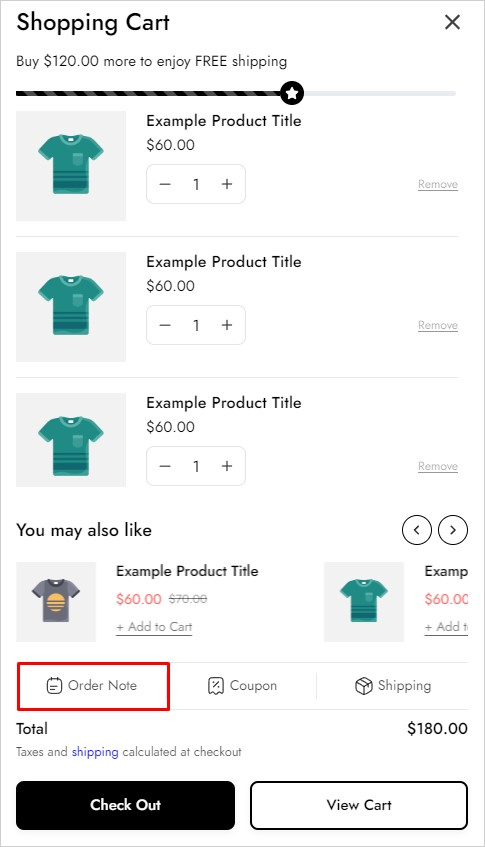Click the "Buy $120.00 more" free shipping message

[x=151, y=62]
